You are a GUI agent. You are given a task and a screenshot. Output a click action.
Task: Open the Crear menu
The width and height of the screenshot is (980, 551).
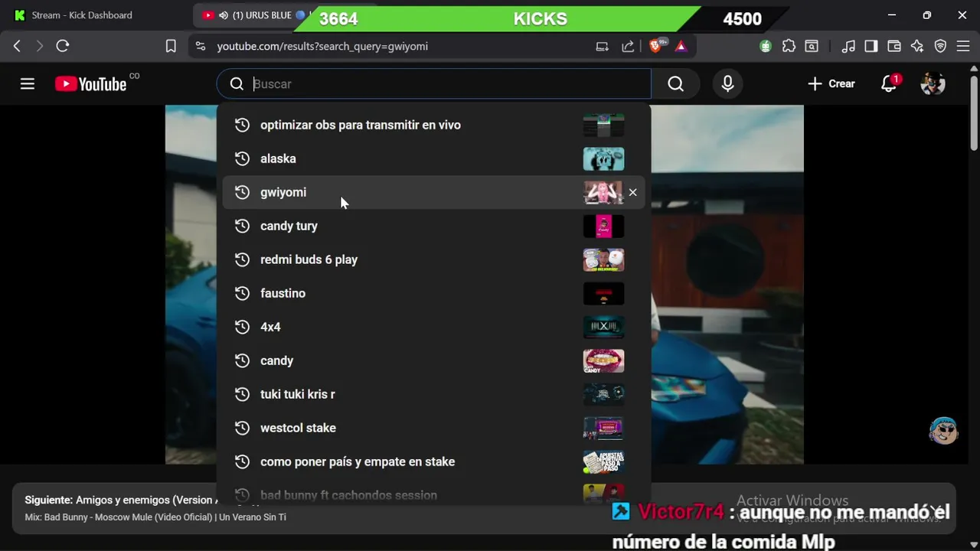(831, 84)
